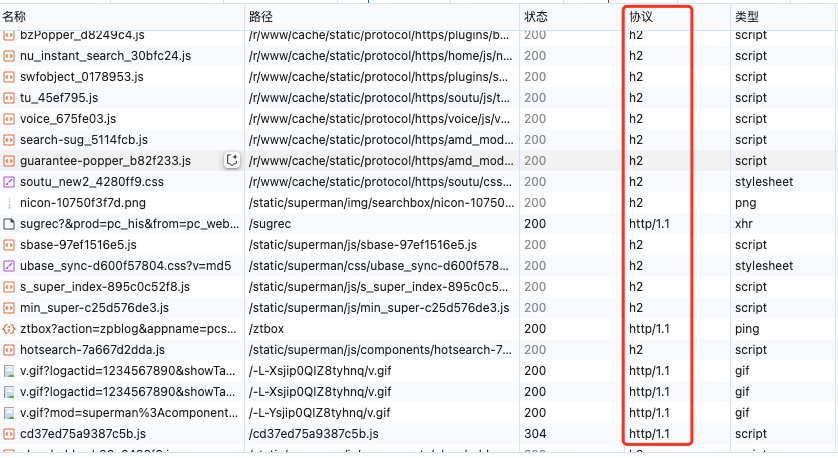The image size is (838, 458).
Task: Click the stylesheet icon beside soutu_new2_4280ff9.css
Action: 9,182
